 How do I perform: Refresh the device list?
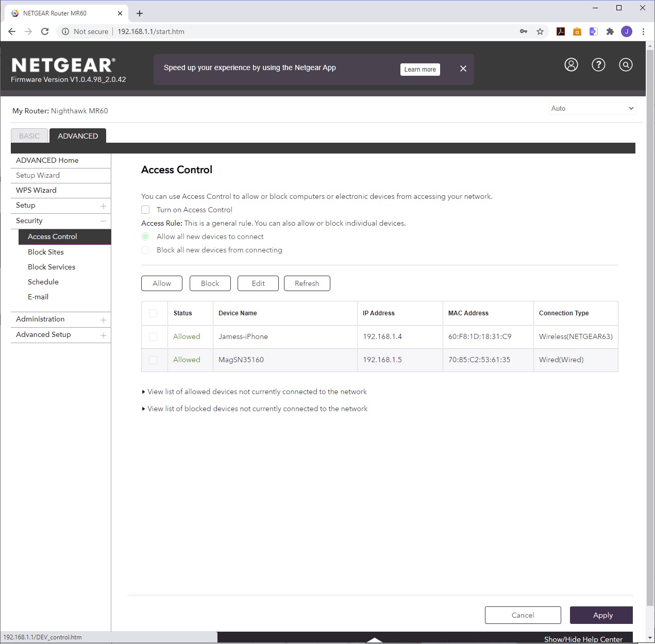click(x=307, y=283)
